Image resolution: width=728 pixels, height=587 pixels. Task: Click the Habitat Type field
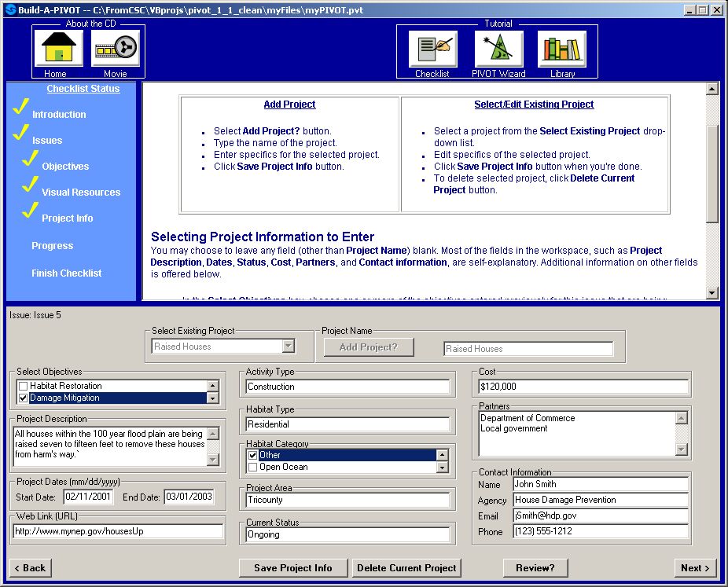[x=347, y=424]
